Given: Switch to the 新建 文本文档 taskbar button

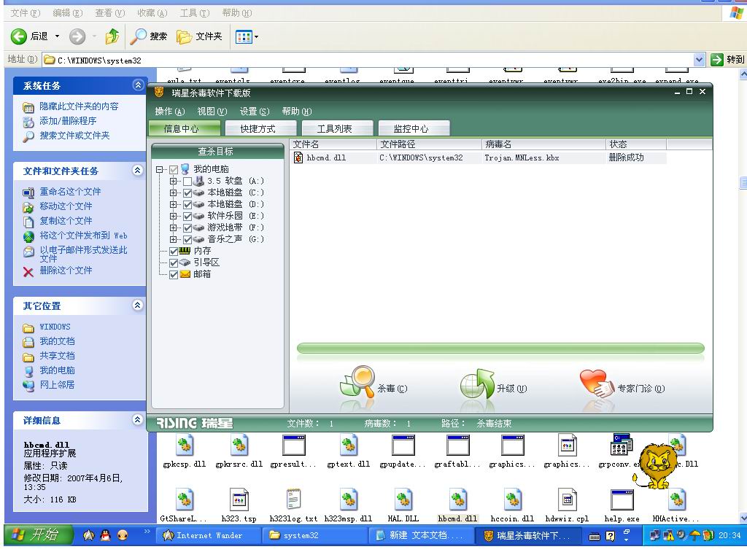Looking at the screenshot, I should [422, 536].
